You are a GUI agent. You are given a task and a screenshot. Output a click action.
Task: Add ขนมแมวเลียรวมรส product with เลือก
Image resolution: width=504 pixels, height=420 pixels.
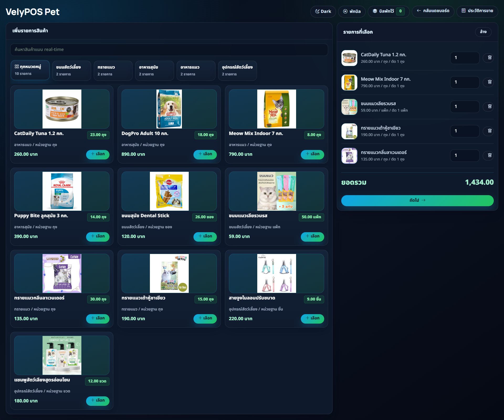coord(312,236)
